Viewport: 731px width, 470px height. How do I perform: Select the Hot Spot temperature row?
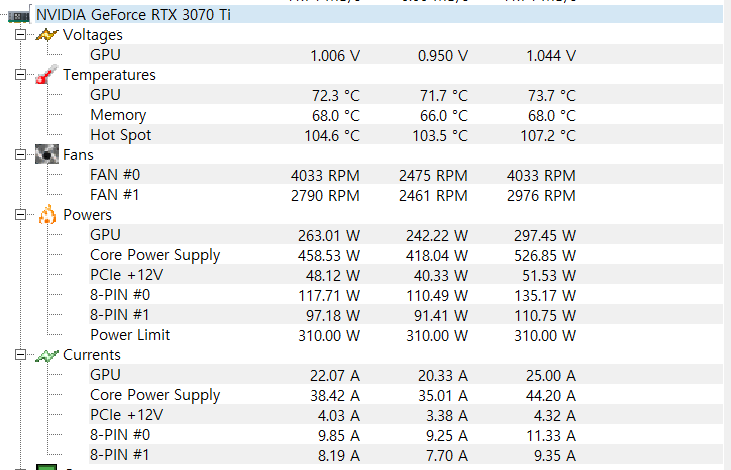pyautogui.click(x=406, y=135)
